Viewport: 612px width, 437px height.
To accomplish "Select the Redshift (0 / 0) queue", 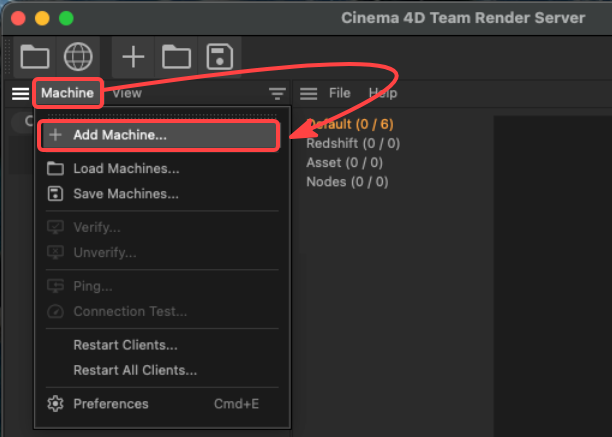I will [x=353, y=144].
